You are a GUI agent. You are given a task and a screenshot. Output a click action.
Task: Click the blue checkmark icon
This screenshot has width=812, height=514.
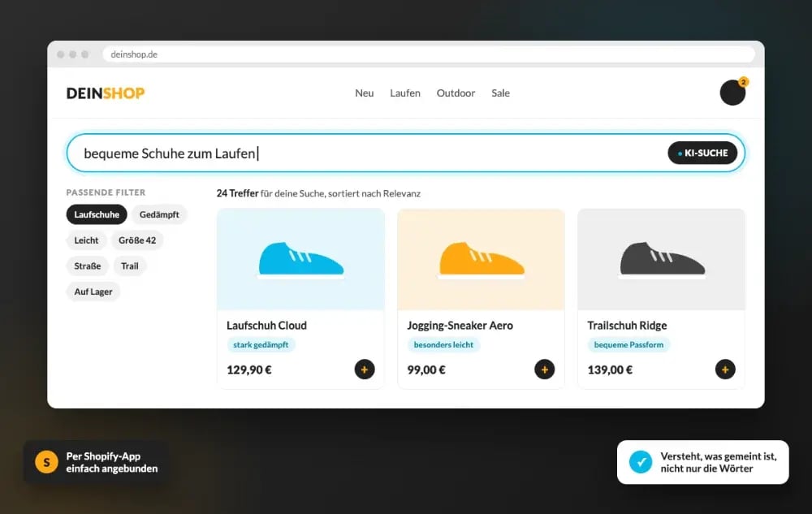pyautogui.click(x=641, y=462)
